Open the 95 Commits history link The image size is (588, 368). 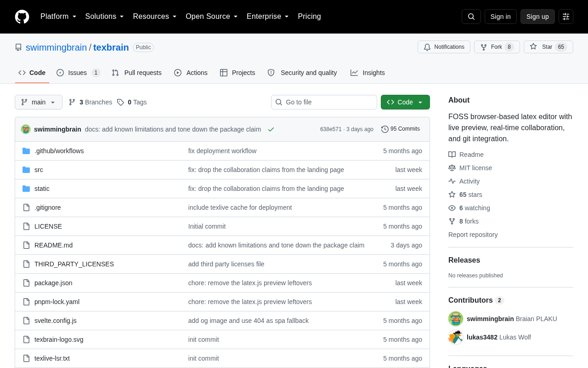(401, 129)
